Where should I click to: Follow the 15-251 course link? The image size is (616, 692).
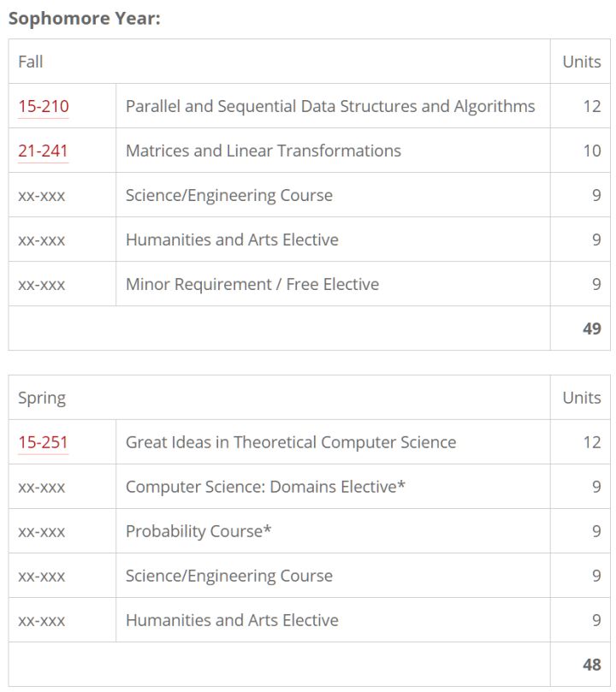(44, 443)
